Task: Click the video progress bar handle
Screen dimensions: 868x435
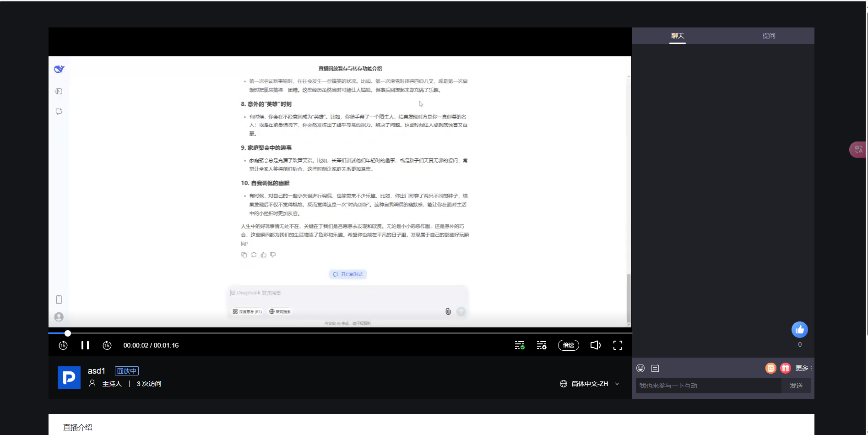Action: click(68, 333)
